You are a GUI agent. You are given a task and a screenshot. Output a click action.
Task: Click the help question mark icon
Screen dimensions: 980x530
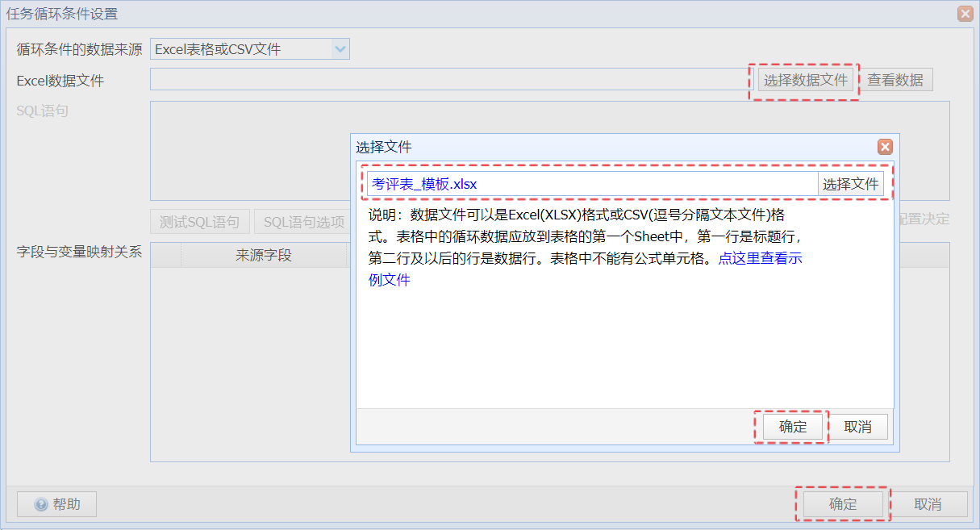(x=41, y=505)
